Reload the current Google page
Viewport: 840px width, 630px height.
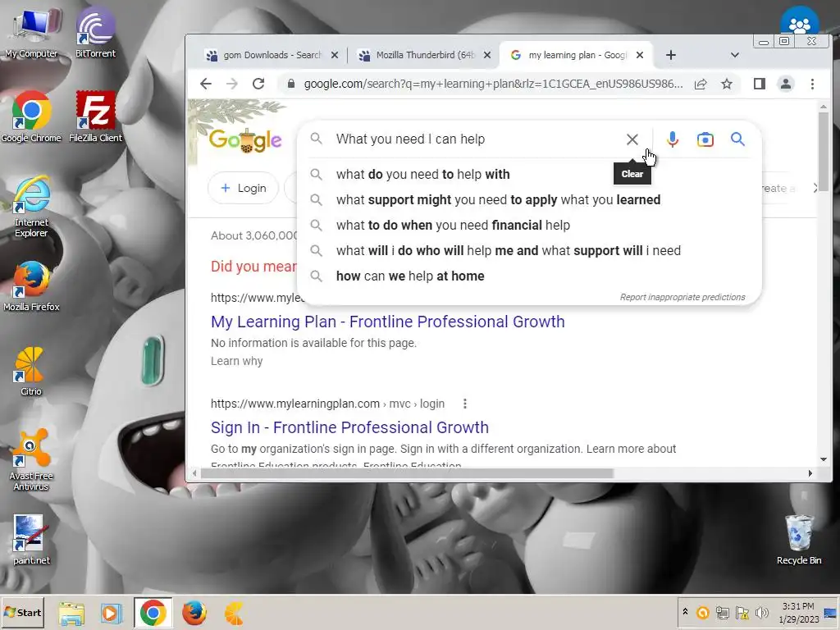(x=258, y=84)
